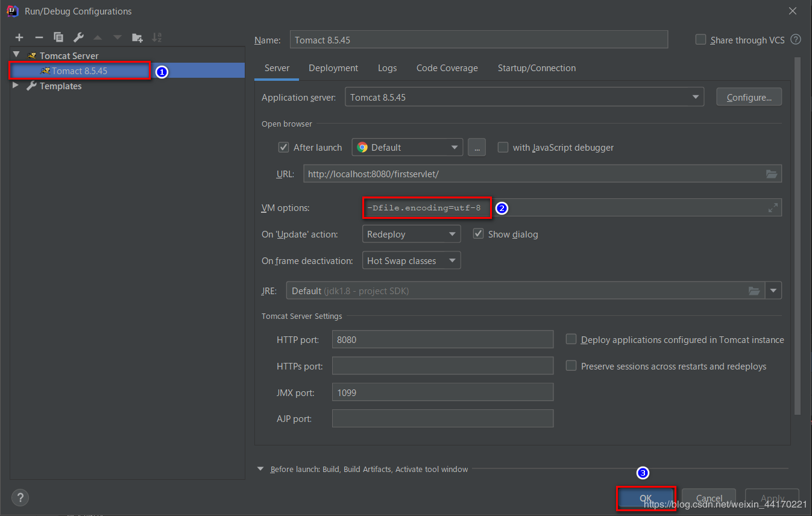This screenshot has height=516, width=812.
Task: Click the Apply button
Action: click(x=772, y=498)
